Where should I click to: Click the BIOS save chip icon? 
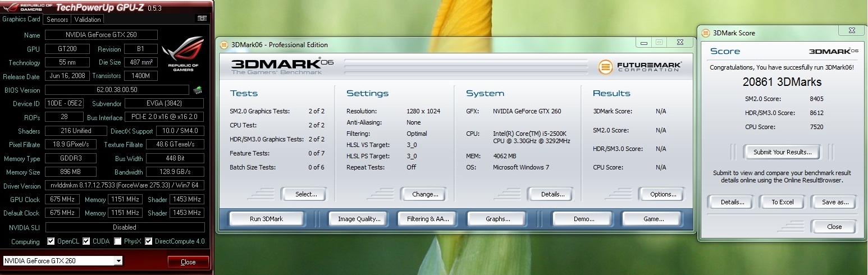point(198,90)
